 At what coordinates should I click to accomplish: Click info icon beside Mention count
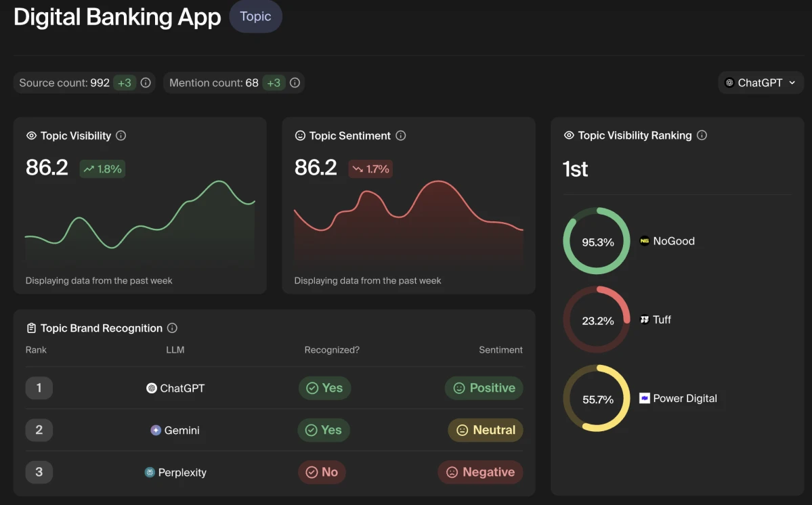[x=295, y=83]
